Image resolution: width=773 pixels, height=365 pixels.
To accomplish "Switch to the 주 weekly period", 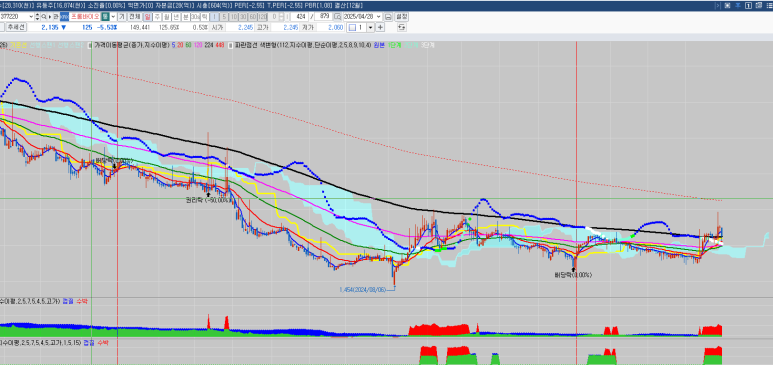I will tap(157, 17).
